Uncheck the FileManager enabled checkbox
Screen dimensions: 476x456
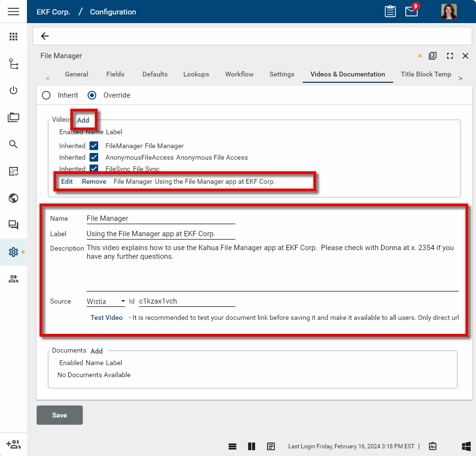tap(94, 145)
